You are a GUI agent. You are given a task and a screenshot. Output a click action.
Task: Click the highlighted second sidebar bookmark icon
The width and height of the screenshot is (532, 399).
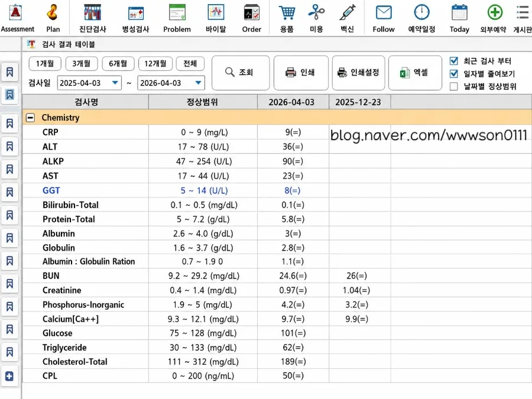[x=9, y=95]
